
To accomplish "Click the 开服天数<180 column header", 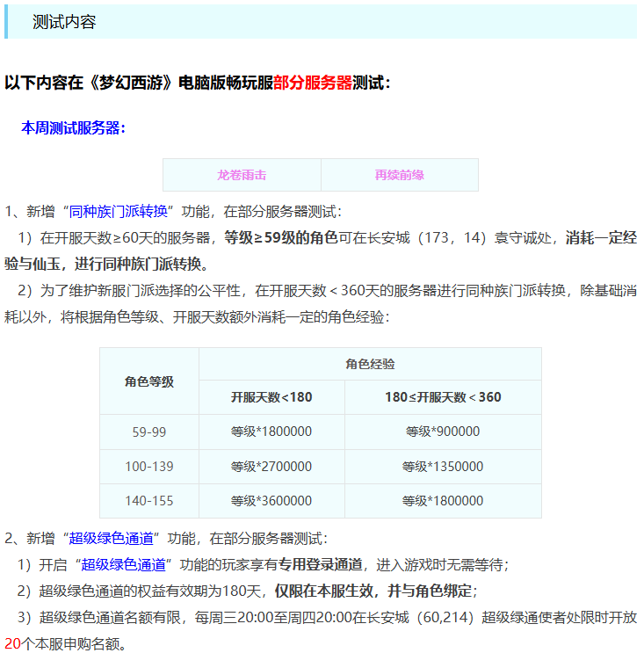I will click(x=271, y=397).
